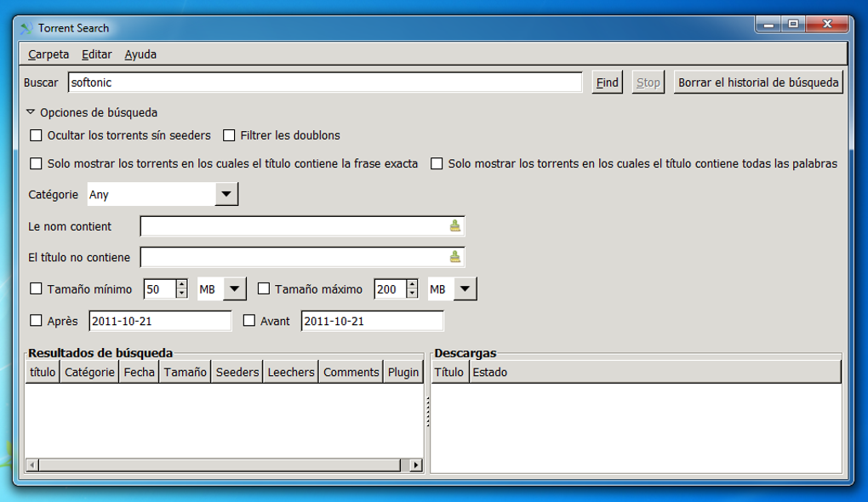Click clear icon in 'Le nom contient' field

point(454,225)
